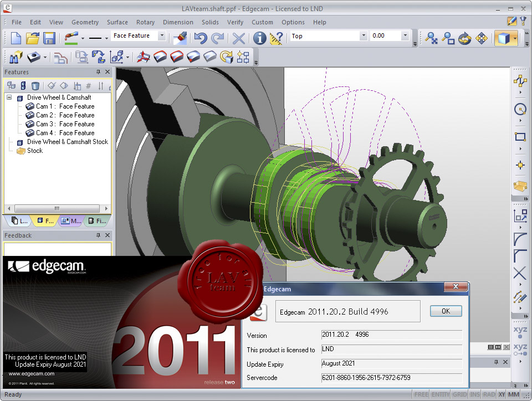Viewport: 532px width, 401px height.
Task: Toggle MM units indicator in status bar
Action: [x=514, y=394]
